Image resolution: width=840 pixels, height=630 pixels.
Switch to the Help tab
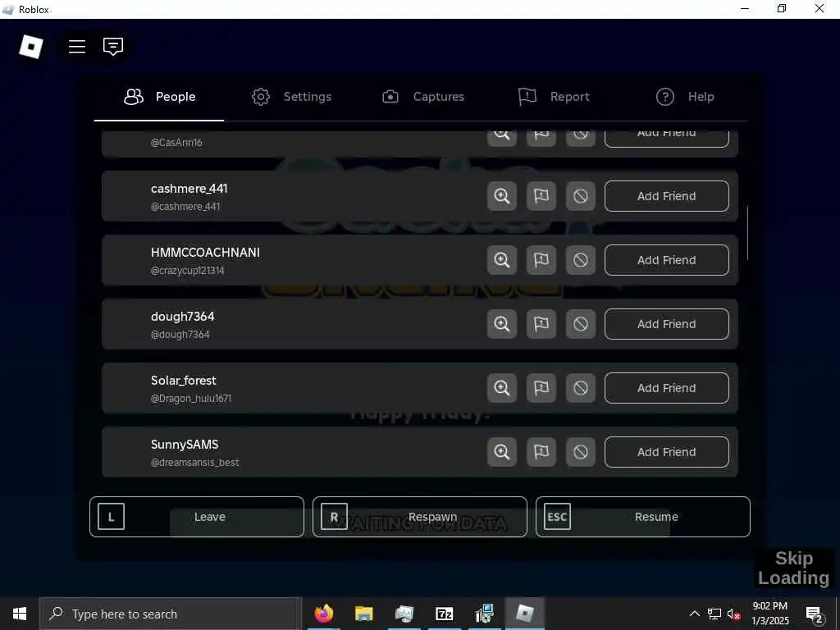pyautogui.click(x=685, y=97)
